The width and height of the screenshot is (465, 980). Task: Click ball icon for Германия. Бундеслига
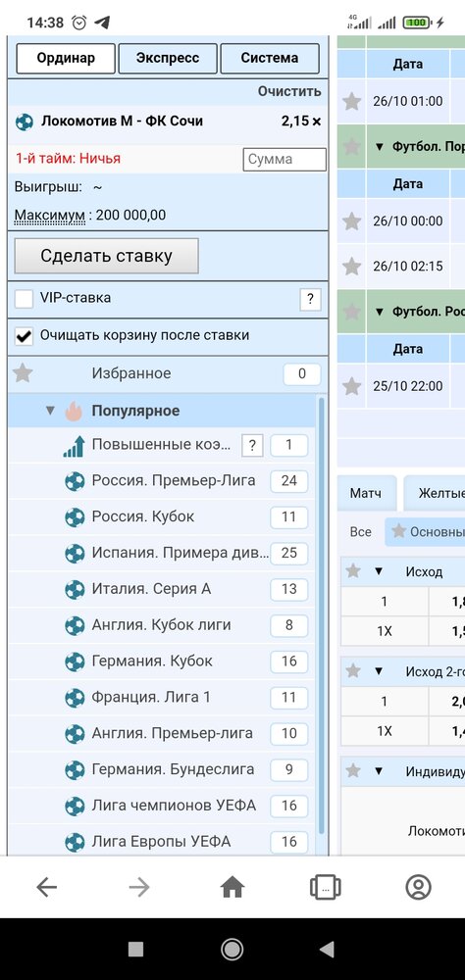[75, 769]
